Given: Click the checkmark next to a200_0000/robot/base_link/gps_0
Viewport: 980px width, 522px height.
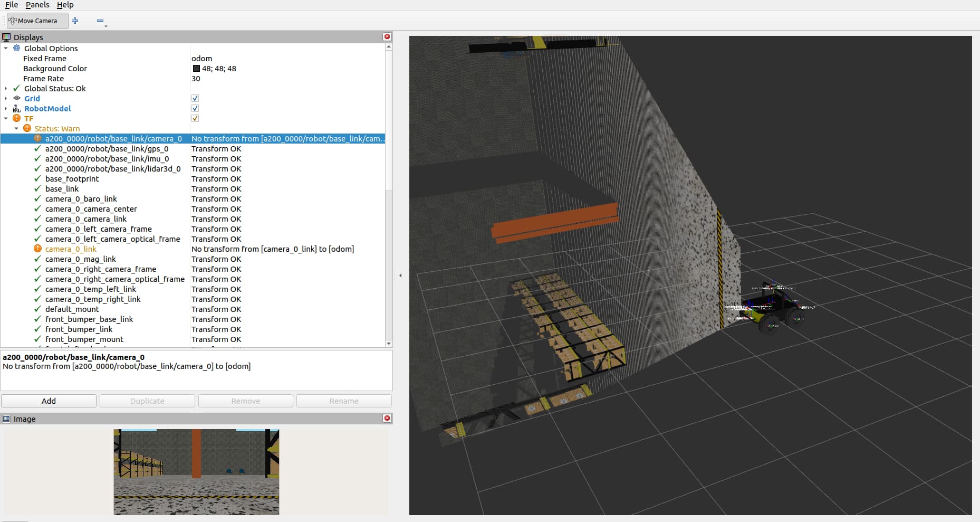Looking at the screenshot, I should pyautogui.click(x=37, y=148).
